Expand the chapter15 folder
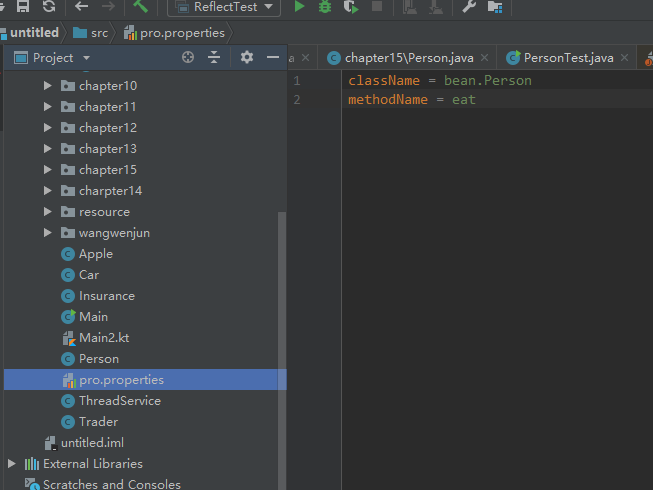Viewport: 653px width, 490px height. [48, 169]
